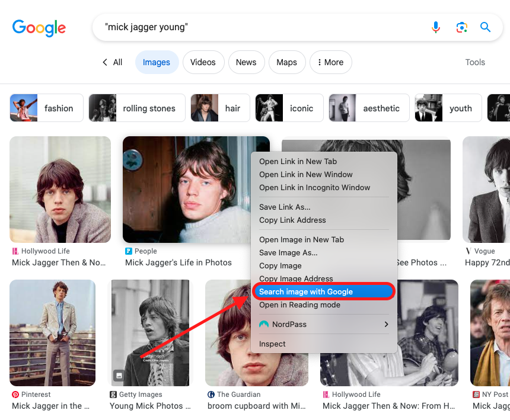510x420 pixels.
Task: Choose Copy Image from context menu
Action: point(324,265)
